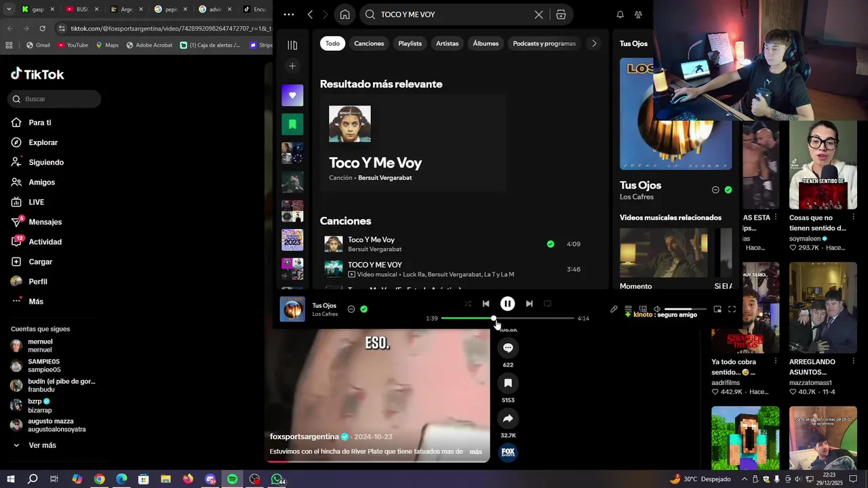The image size is (868, 488).
Task: Open TikTok Perfil
Action: click(x=38, y=281)
